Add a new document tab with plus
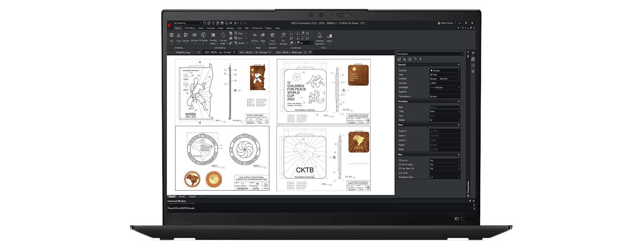This screenshot has height=250, width=644. pos(310,52)
